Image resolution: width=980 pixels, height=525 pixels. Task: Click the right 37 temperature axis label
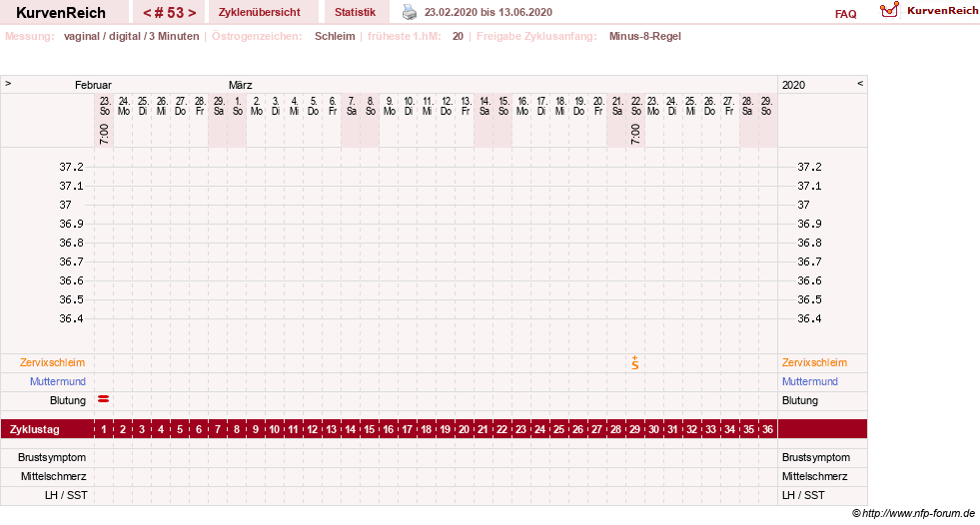coord(804,205)
